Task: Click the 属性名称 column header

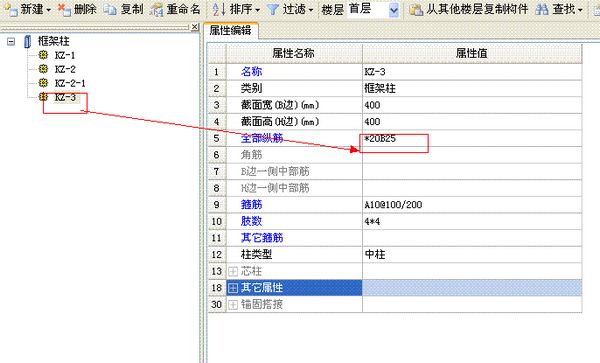Action: tap(294, 53)
